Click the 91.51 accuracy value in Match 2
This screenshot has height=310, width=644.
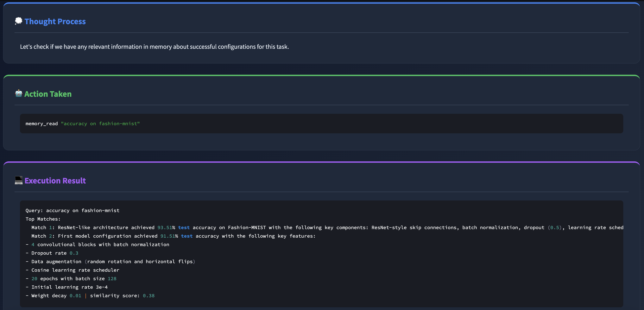(x=167, y=236)
